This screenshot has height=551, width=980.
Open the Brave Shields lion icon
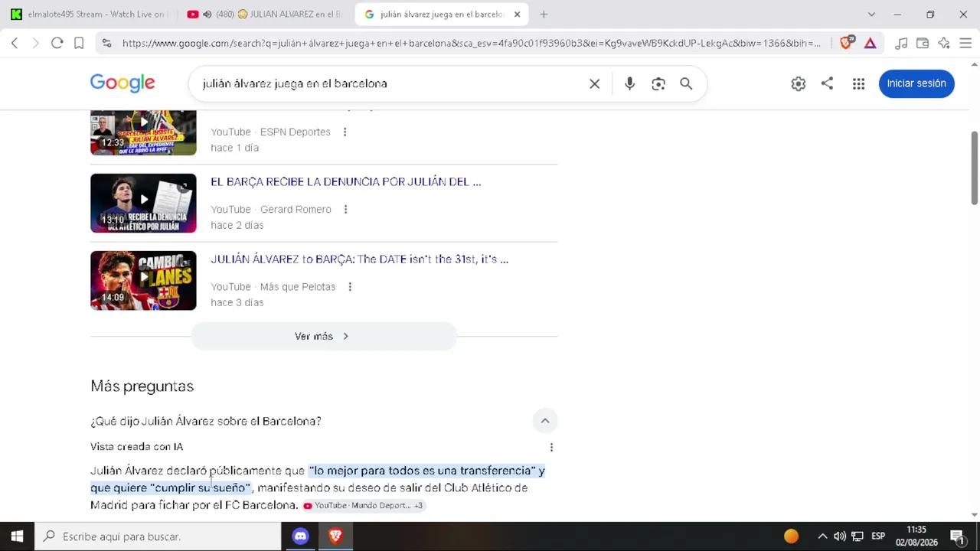point(847,44)
